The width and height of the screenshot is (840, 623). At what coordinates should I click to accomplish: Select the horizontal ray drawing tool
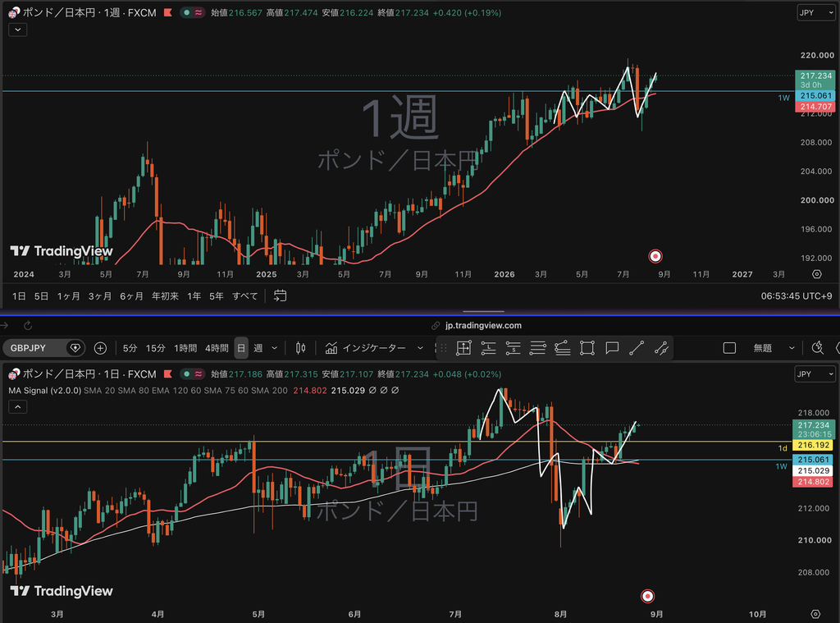click(x=563, y=348)
